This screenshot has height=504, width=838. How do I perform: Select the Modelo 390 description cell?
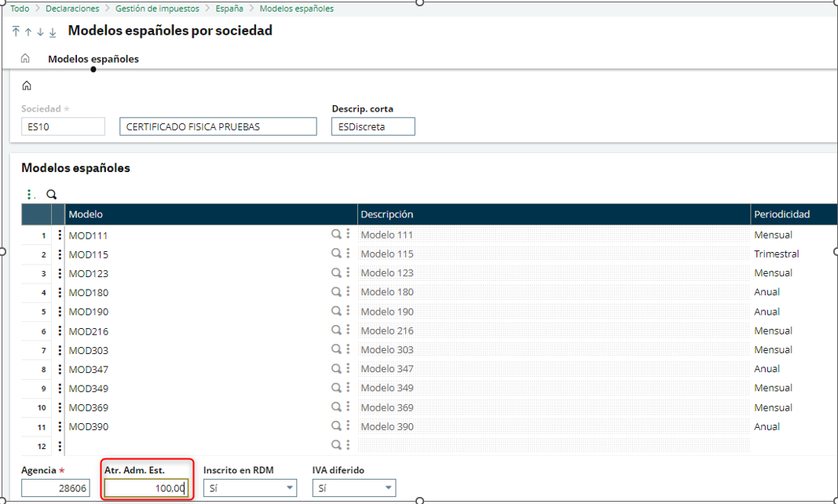554,426
